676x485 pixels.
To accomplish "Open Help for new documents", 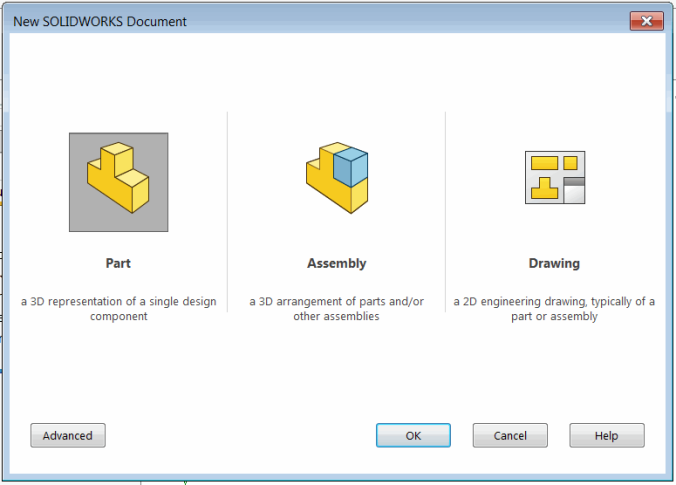I will [607, 436].
